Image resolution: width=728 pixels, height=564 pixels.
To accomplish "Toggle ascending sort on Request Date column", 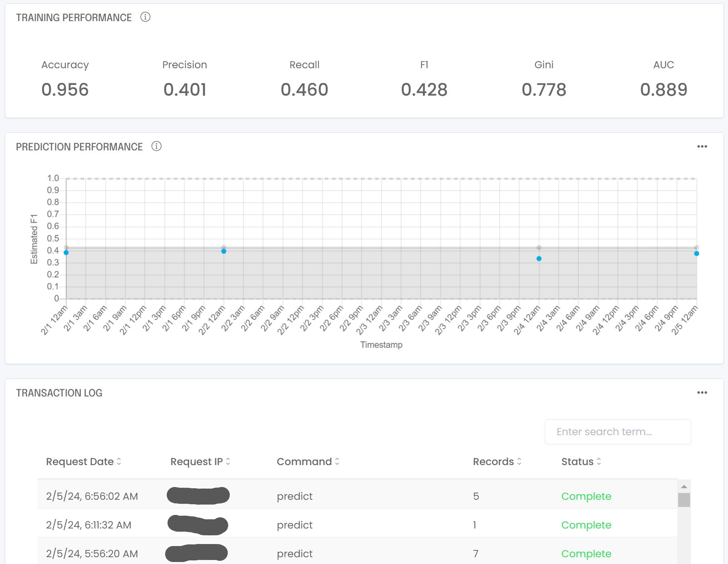I will point(119,461).
